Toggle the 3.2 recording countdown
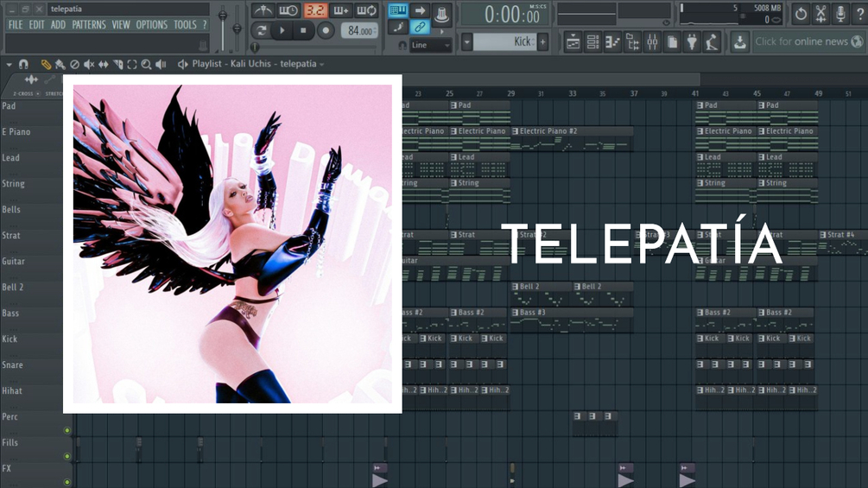868x488 pixels. click(315, 10)
